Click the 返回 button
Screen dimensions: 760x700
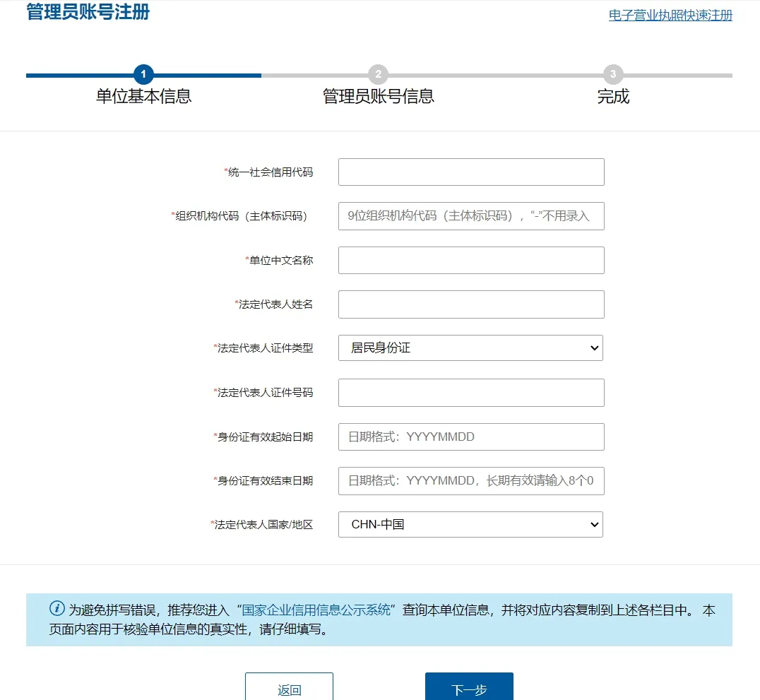pos(289,689)
